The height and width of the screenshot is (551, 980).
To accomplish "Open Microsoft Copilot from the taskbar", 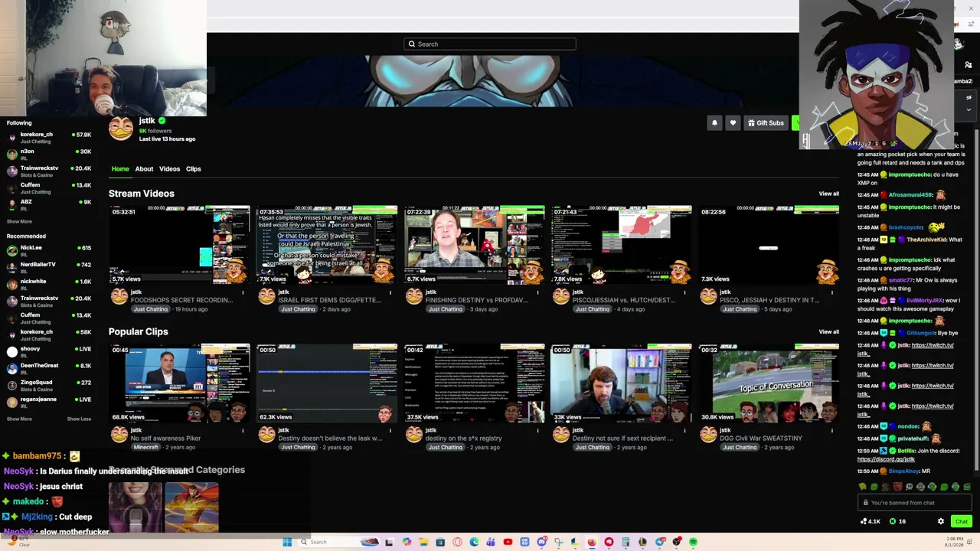I will coord(407,542).
